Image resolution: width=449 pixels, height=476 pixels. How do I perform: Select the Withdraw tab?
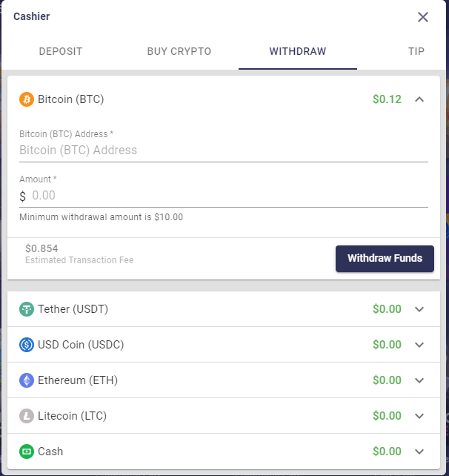pyautogui.click(x=298, y=51)
